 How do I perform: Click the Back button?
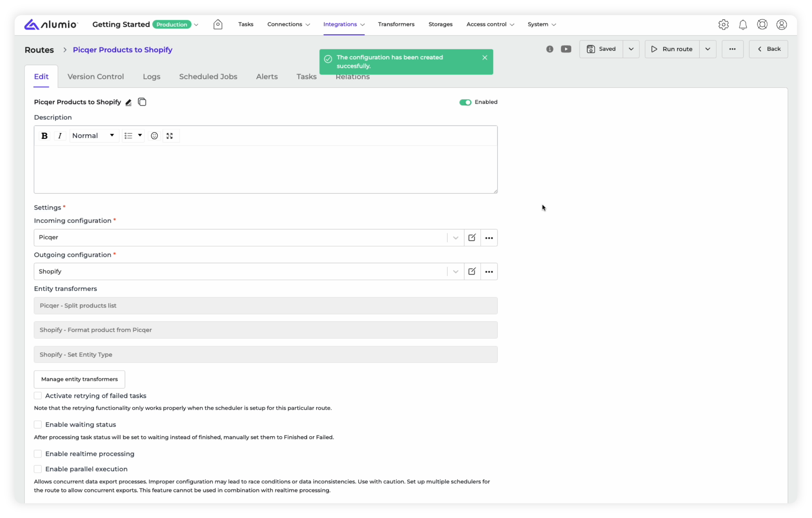point(768,49)
